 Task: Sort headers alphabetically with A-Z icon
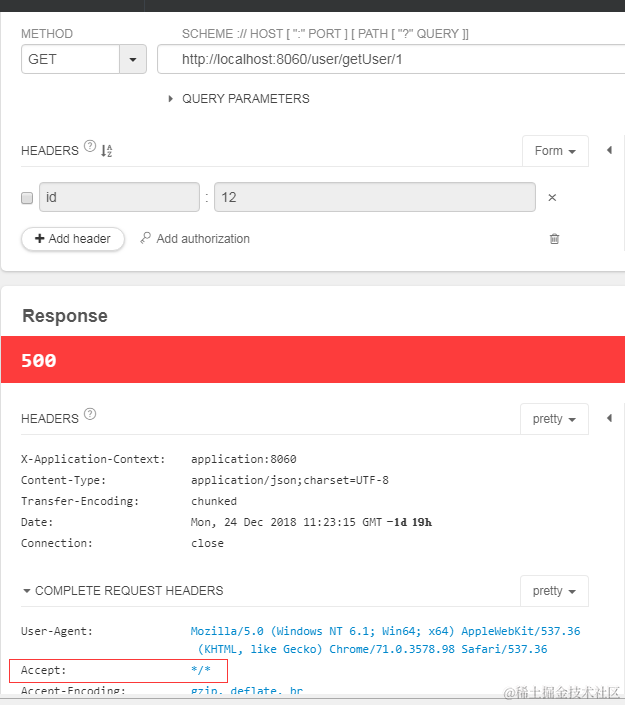pyautogui.click(x=107, y=151)
